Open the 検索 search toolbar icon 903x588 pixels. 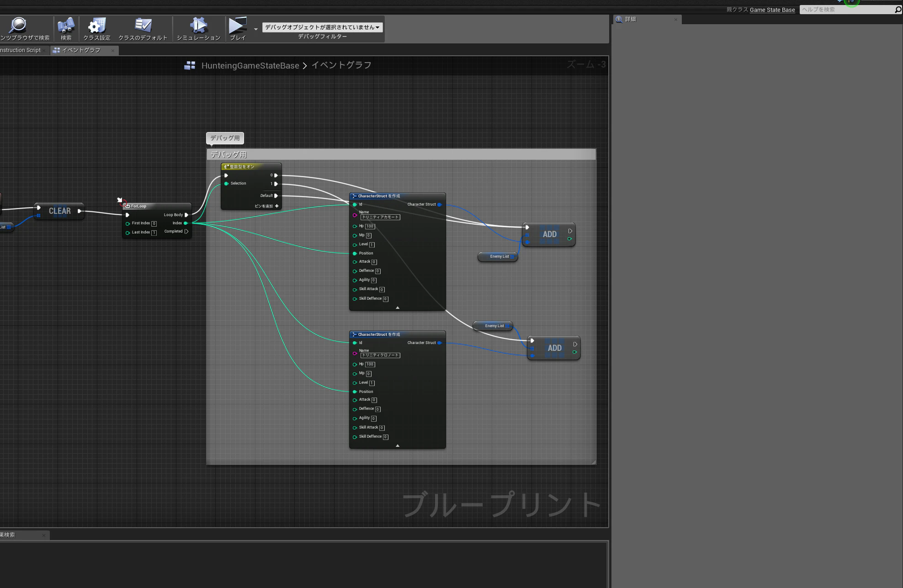tap(66, 25)
